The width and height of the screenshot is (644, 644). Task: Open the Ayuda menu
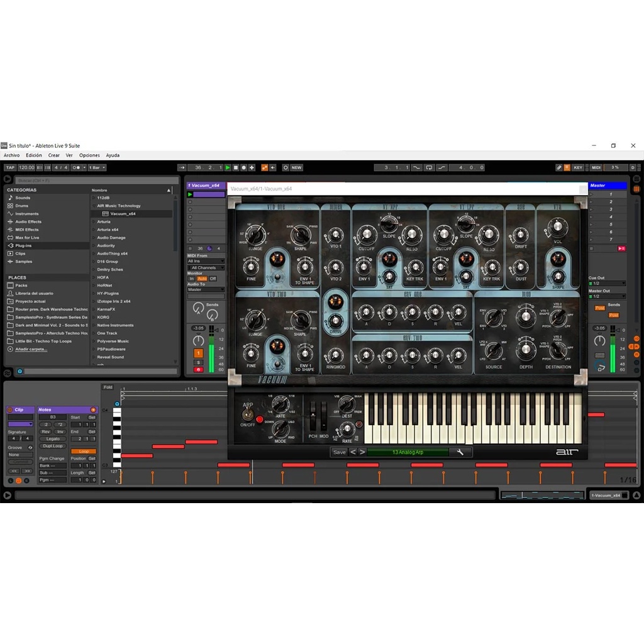click(x=113, y=155)
